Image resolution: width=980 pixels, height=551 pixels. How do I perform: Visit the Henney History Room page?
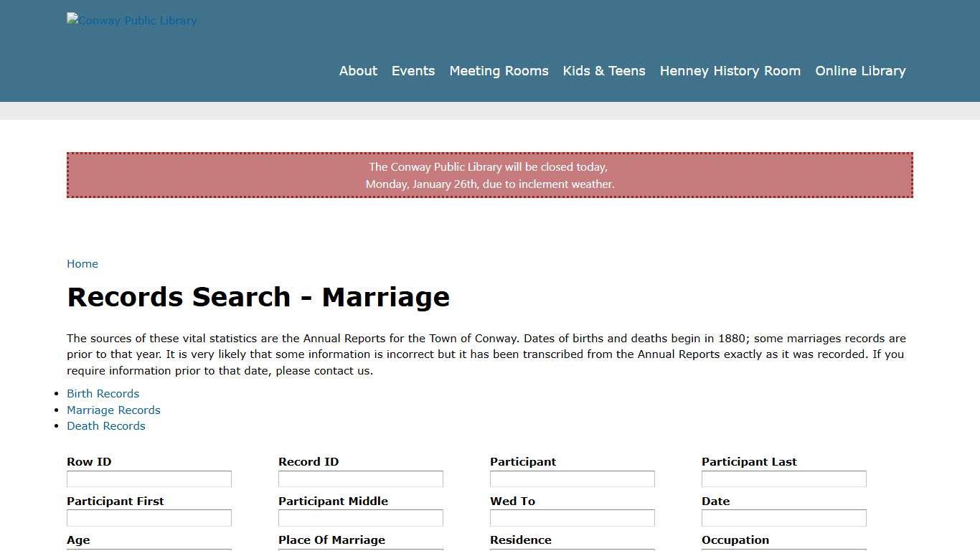point(730,70)
